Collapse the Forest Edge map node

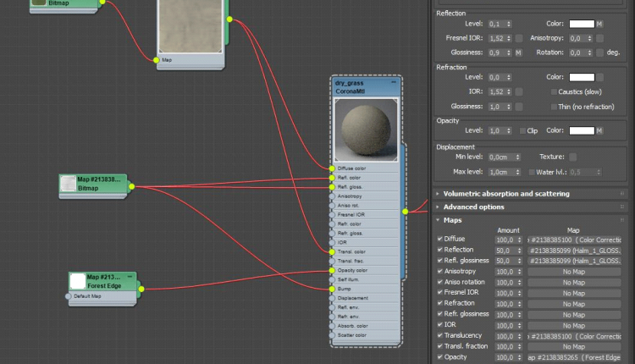(129, 277)
